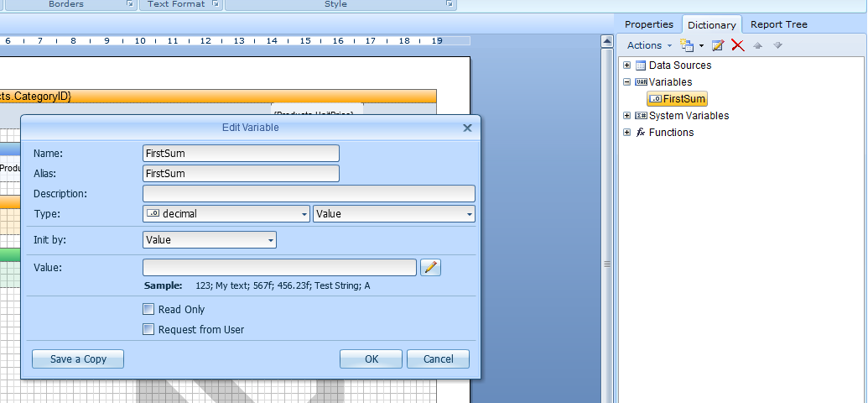Expand the Data Sources node
868x403 pixels.
(627, 65)
